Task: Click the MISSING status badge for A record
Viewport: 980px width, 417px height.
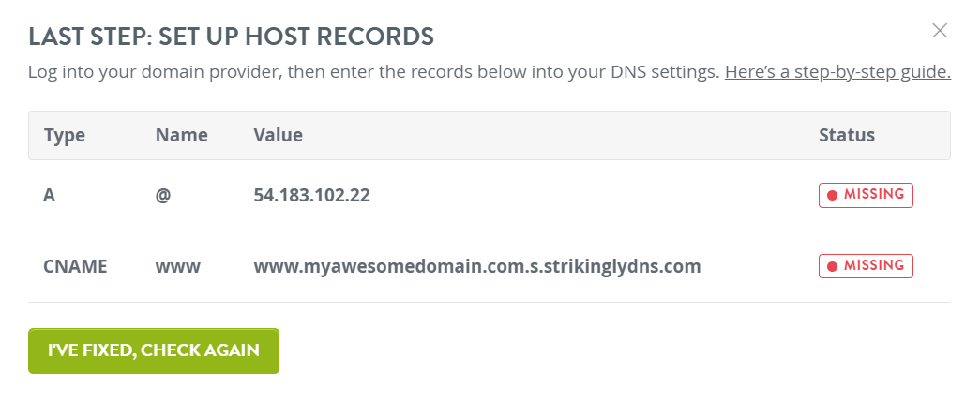Action: pyautogui.click(x=866, y=195)
